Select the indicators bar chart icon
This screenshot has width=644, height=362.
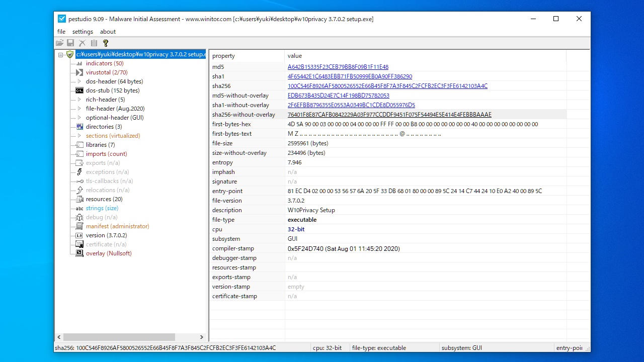click(79, 63)
